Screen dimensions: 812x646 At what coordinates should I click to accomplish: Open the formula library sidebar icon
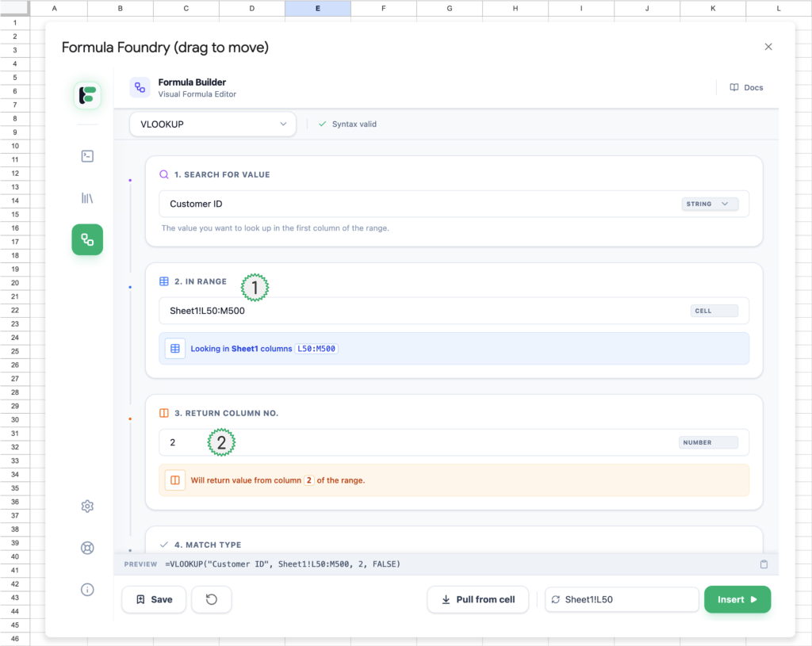tap(87, 197)
